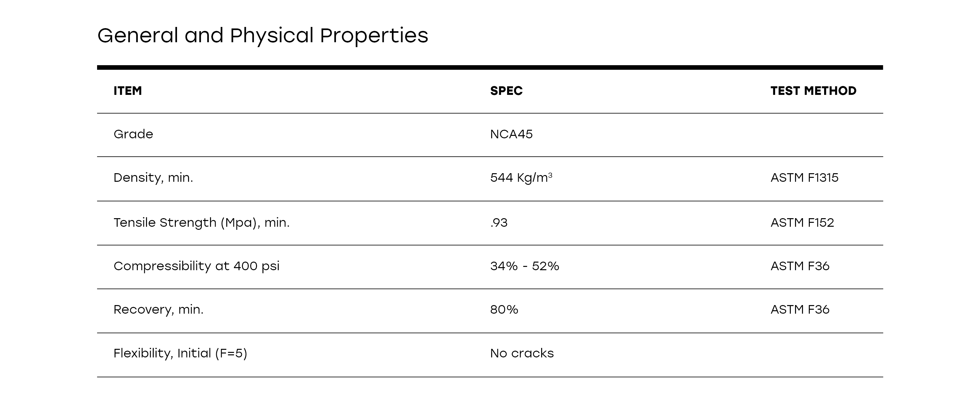This screenshot has width=980, height=403.
Task: Click the "General and Physical Properties" heading
Action: pos(262,35)
